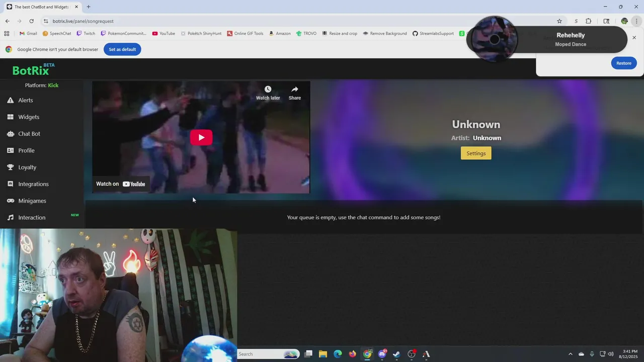Open Chrome three-dot menu

(x=636, y=21)
